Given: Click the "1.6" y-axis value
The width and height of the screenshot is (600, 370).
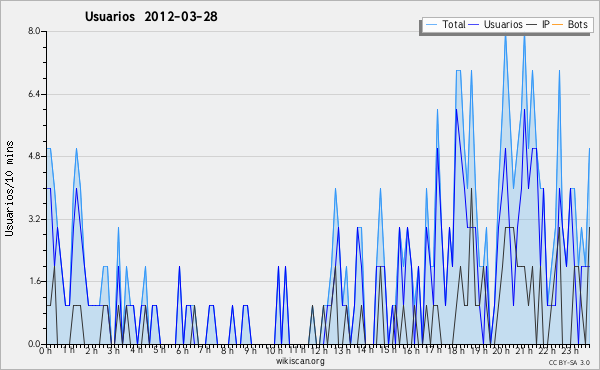Looking at the screenshot, I should pyautogui.click(x=34, y=281).
